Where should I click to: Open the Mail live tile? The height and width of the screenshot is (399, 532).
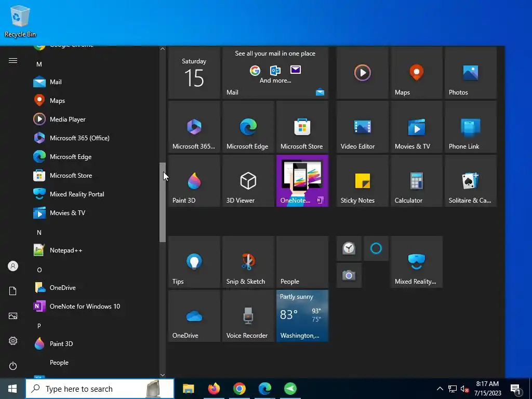pos(275,73)
